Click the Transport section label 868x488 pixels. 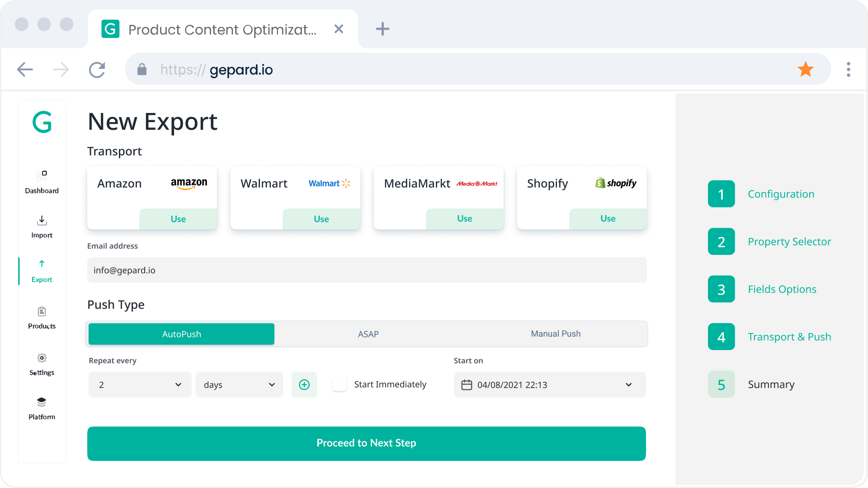(114, 151)
